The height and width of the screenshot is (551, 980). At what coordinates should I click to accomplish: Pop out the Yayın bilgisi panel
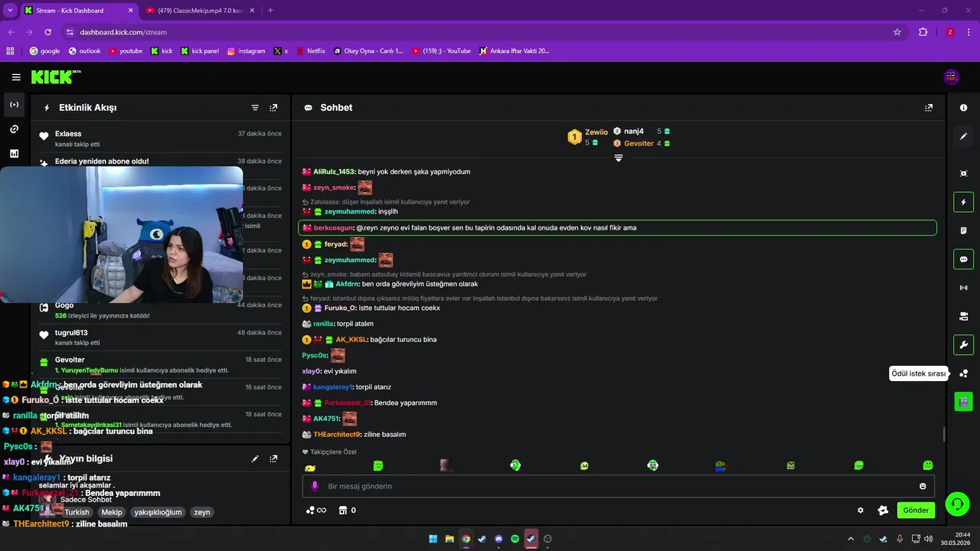point(273,459)
